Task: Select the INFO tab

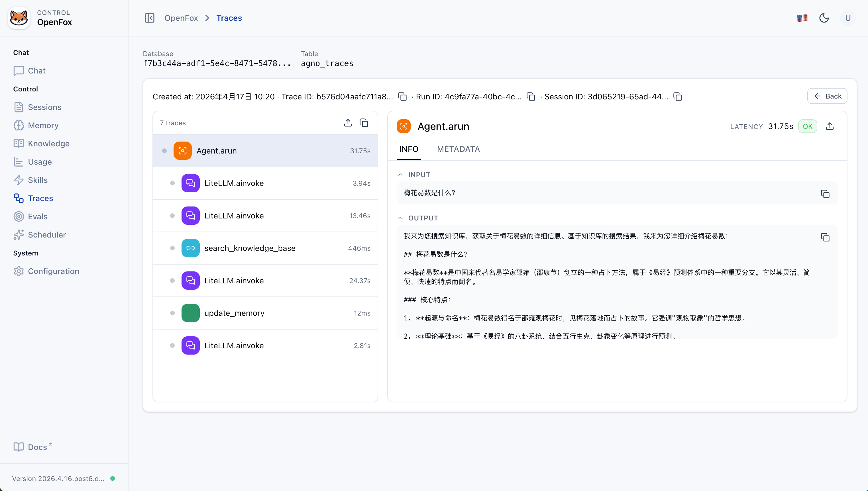Action: tap(409, 149)
